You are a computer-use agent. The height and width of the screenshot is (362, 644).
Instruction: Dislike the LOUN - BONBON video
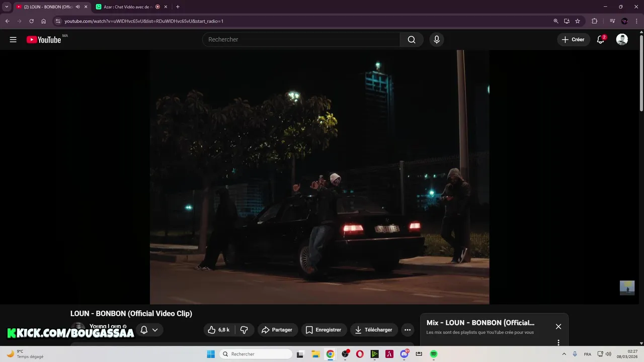click(x=244, y=330)
